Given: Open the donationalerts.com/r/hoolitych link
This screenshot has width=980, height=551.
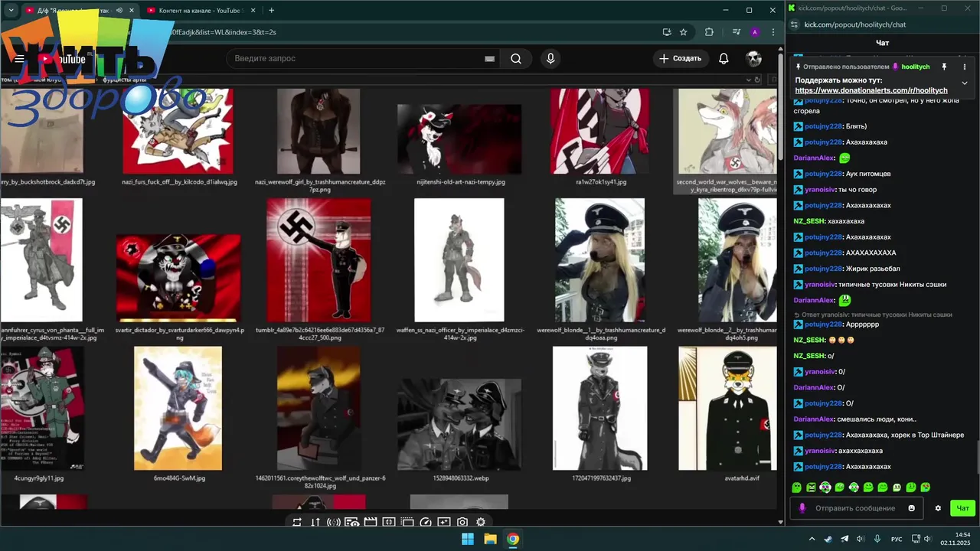Looking at the screenshot, I should 871,90.
